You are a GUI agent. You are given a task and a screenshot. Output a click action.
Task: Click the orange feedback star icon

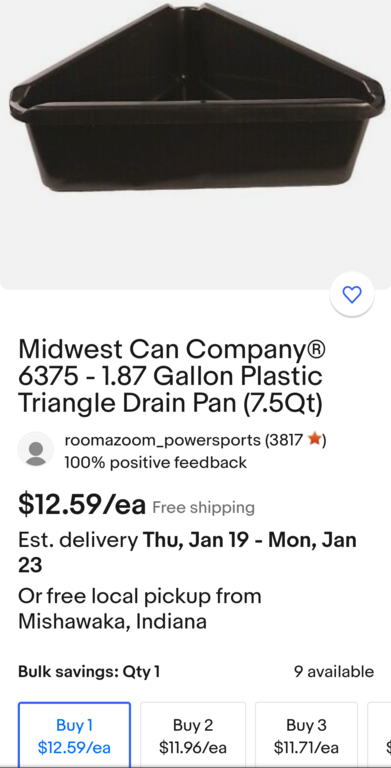(x=315, y=440)
